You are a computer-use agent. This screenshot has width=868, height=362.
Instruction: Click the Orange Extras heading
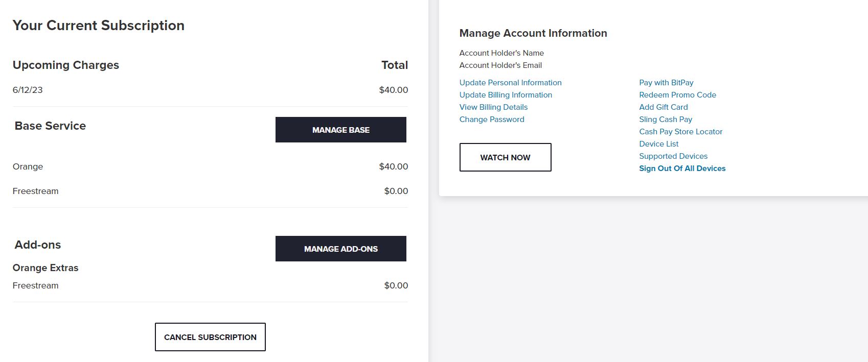coord(45,268)
